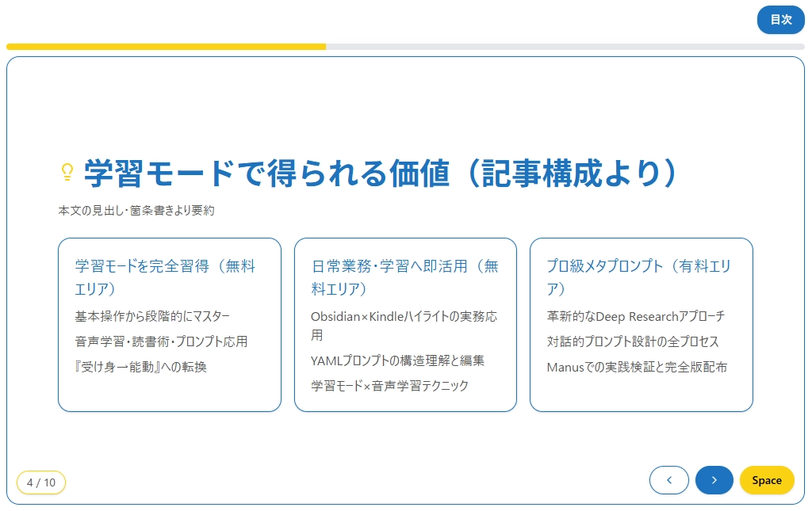Click the subtitle 本文の見出し・箇条書きより要約
Screen dimensions: 812x511
(x=136, y=211)
